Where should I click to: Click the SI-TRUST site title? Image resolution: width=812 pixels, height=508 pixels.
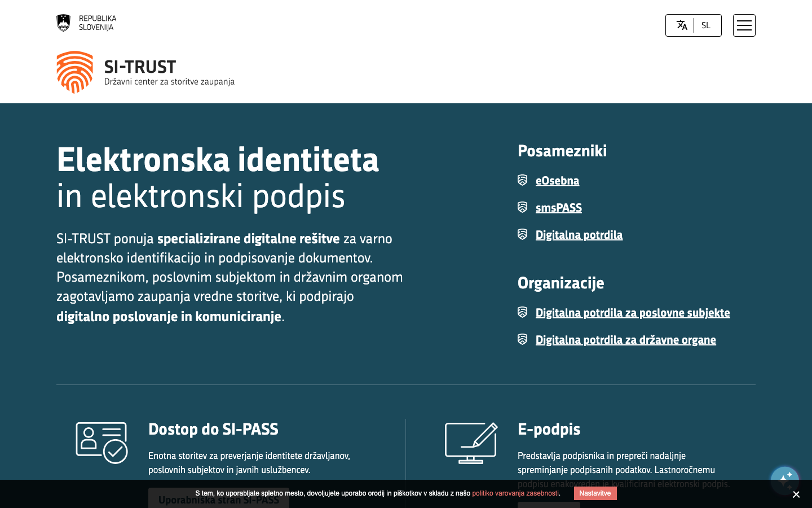140,67
